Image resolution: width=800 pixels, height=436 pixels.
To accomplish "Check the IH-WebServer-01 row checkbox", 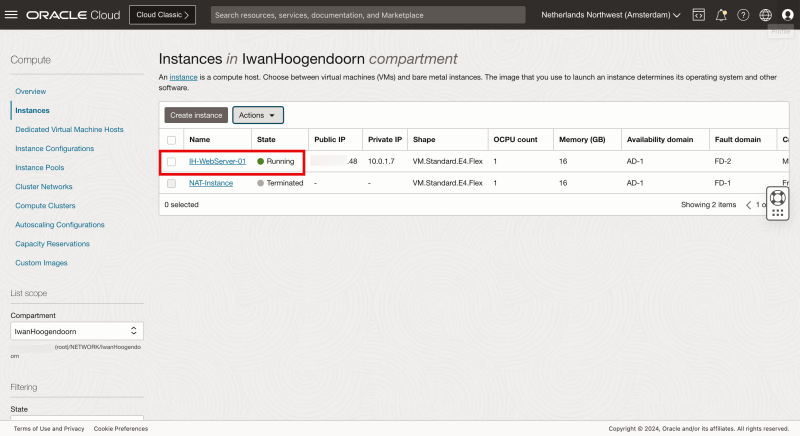I will point(171,162).
